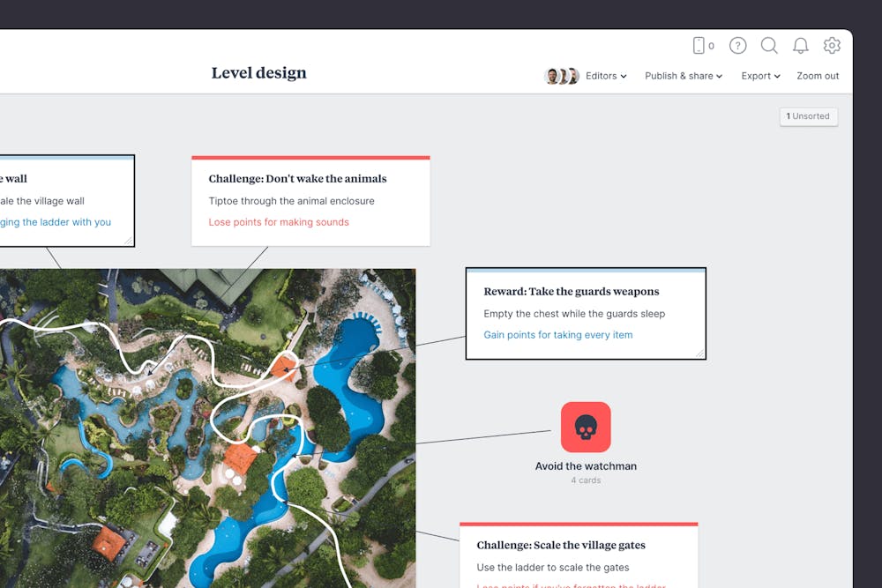Click the mobile device icon in the toolbar
This screenshot has height=588, width=882.
699,45
